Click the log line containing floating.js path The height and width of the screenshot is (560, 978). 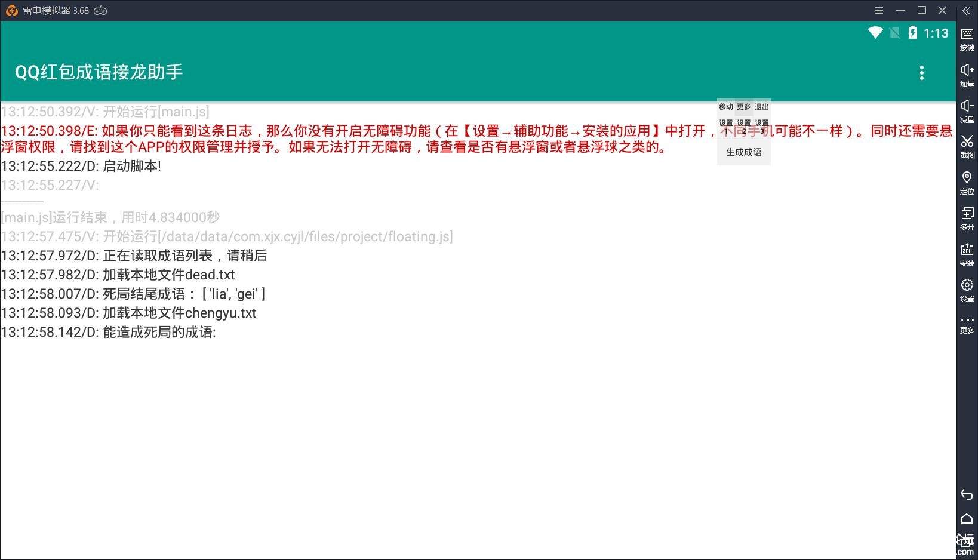227,236
